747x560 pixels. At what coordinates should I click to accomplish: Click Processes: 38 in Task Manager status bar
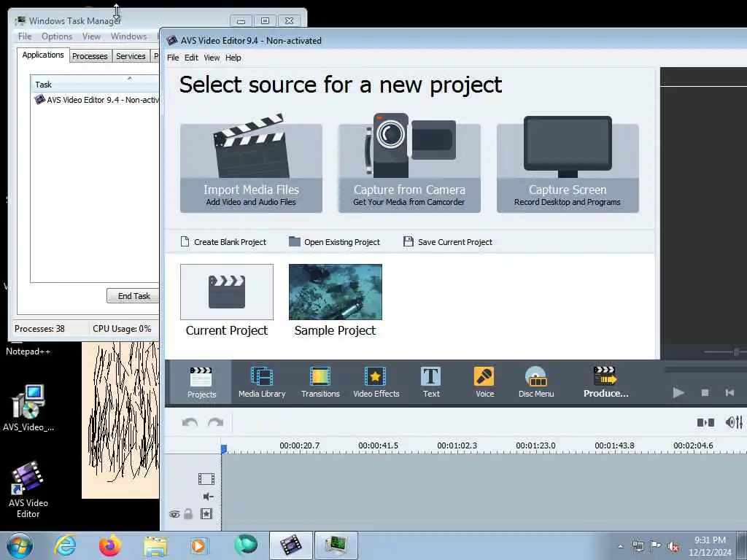39,329
